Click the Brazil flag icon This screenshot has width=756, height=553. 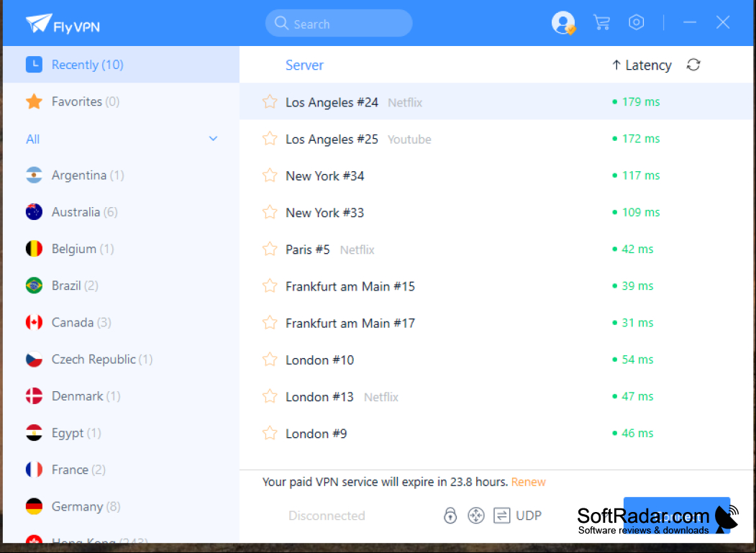click(x=35, y=285)
